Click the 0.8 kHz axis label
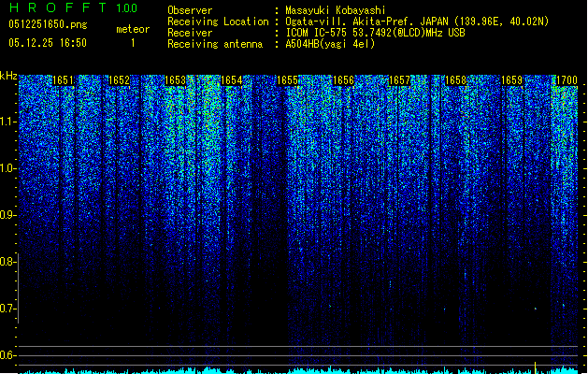The height and width of the screenshot is (374, 588). pyautogui.click(x=8, y=262)
